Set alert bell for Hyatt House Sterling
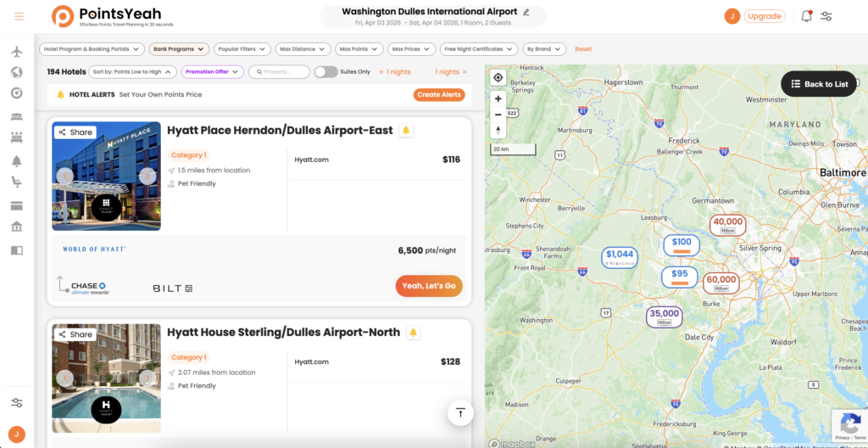This screenshot has width=868, height=448. pos(413,333)
